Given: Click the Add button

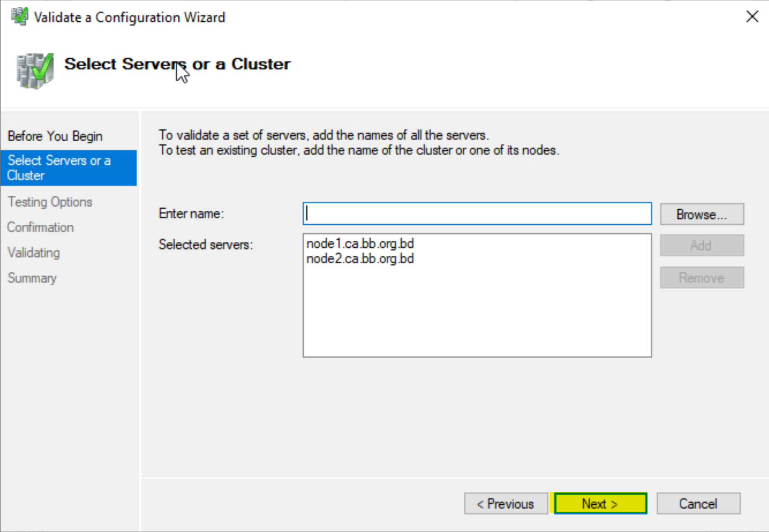Looking at the screenshot, I should 702,245.
